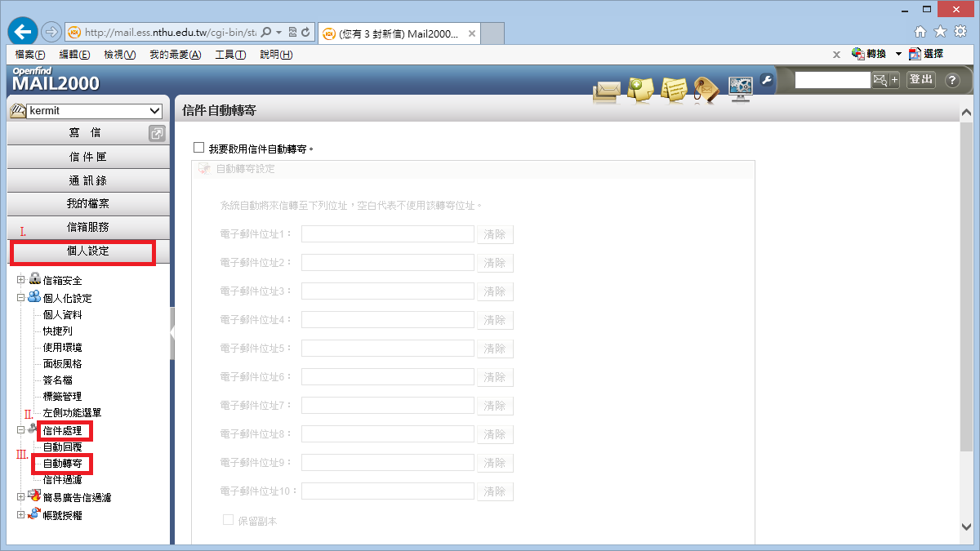Click the 電子郵件位址1 input field
This screenshot has height=551, width=980.
(x=388, y=234)
